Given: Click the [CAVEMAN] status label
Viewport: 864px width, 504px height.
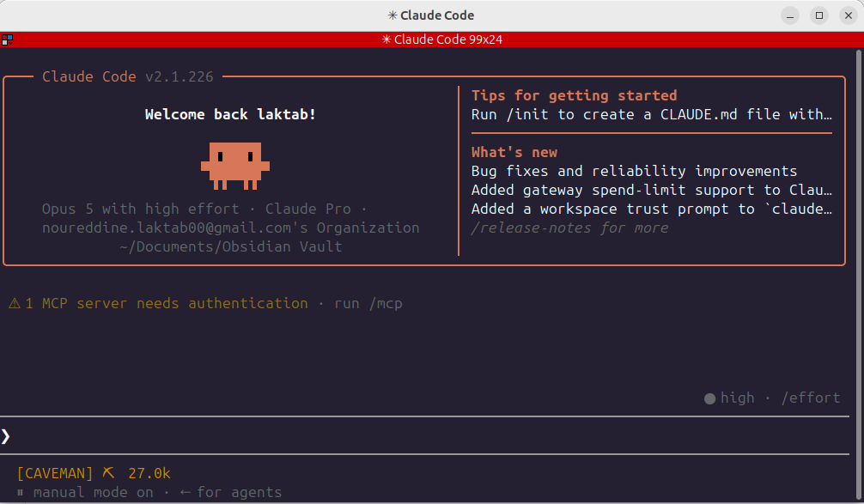Looking at the screenshot, I should [55, 473].
